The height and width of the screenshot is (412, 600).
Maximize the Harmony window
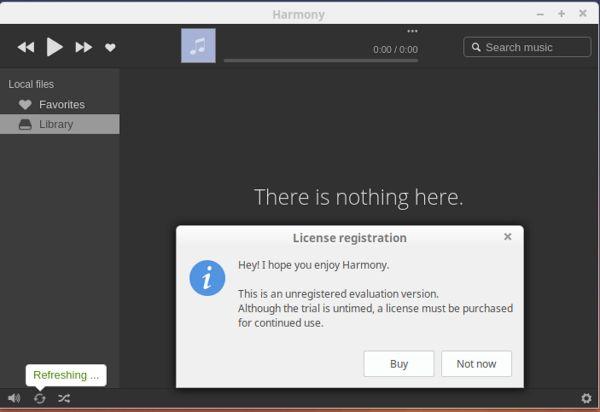[x=562, y=14]
